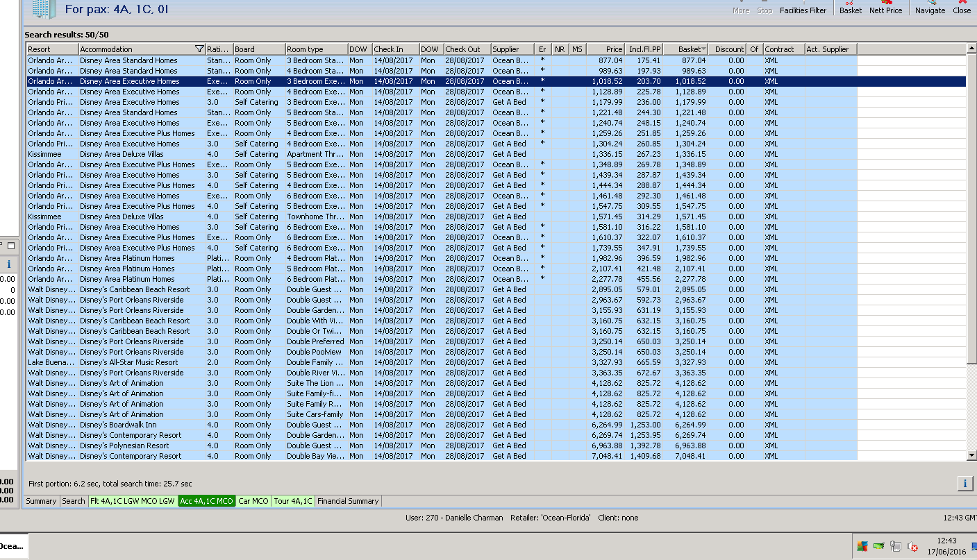Click the Suite The Lion... room type cell
Screen dimensions: 977x560
[315, 383]
